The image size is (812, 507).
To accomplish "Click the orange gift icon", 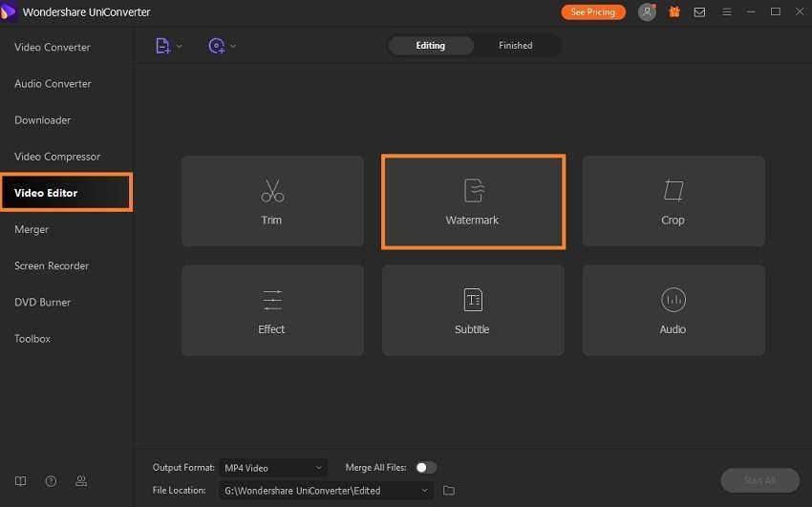I will point(674,11).
